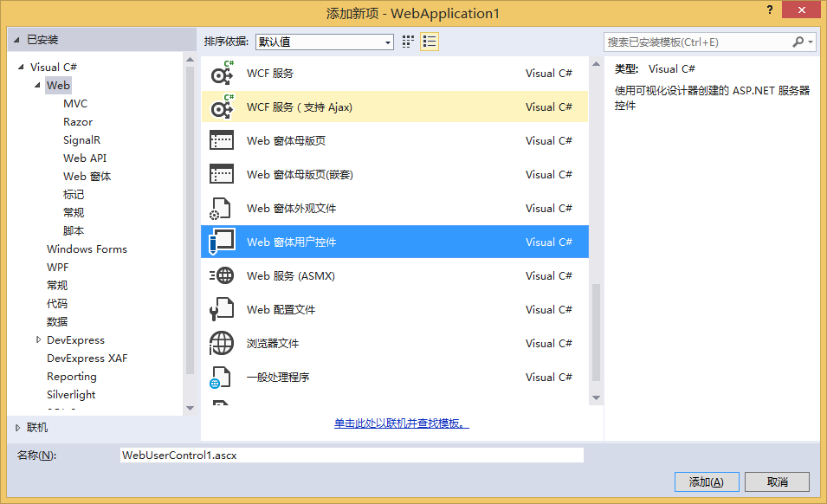Open the 单击此处以联机并查找模板 link

tap(401, 423)
